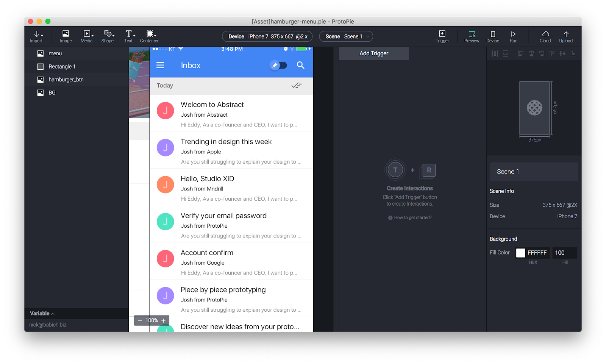Click the nick@babich.biz account label
This screenshot has width=606, height=364.
tap(48, 325)
